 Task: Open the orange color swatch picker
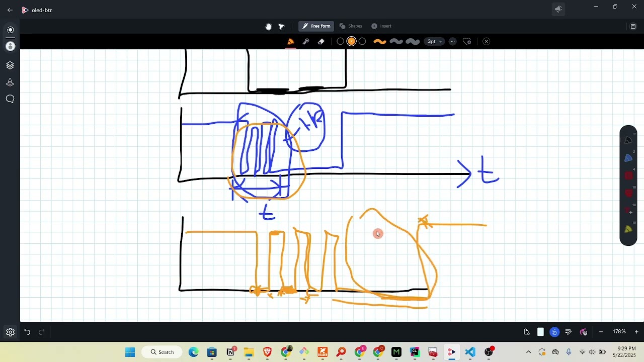click(352, 42)
